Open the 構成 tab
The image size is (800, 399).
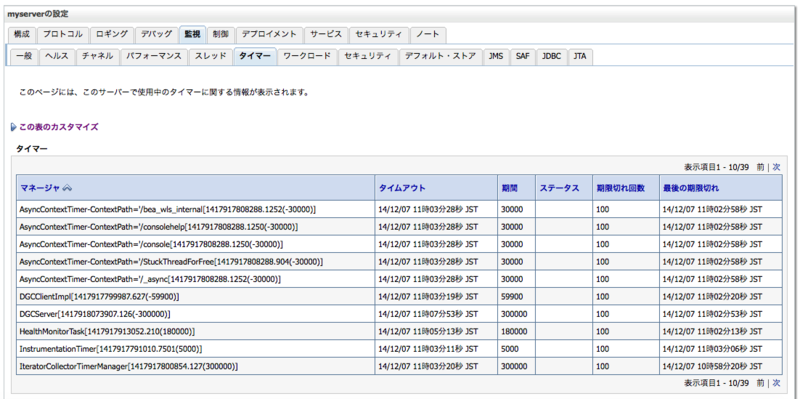[22, 34]
